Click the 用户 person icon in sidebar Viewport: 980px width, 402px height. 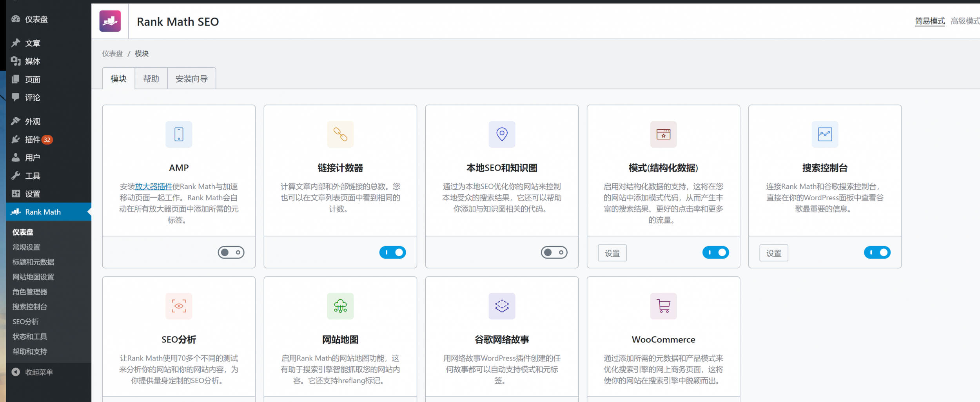[x=16, y=158]
